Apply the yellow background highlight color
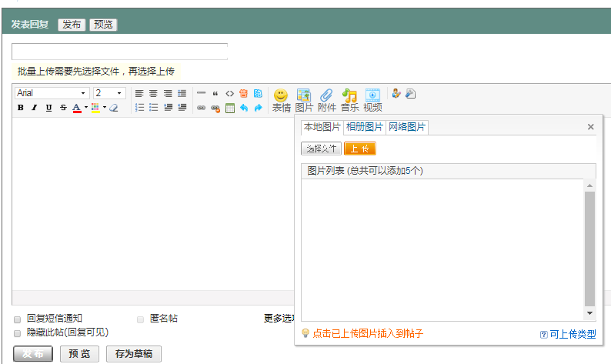611x364 pixels. 95,108
